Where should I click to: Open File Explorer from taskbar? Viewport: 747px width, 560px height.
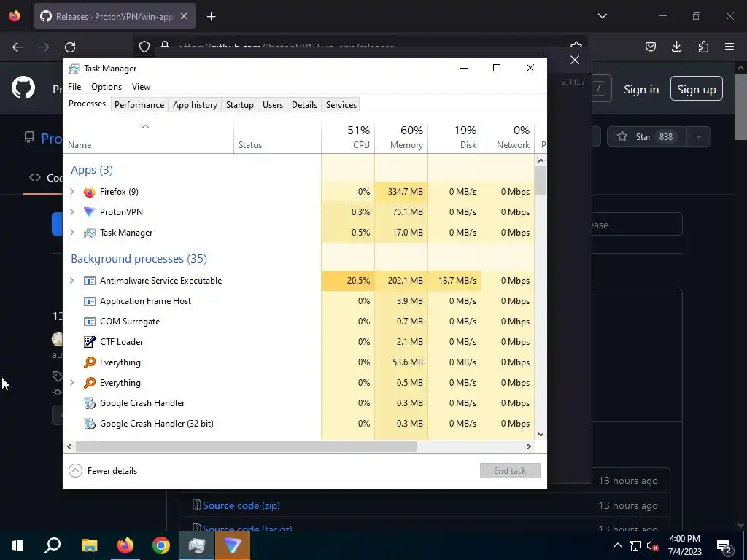[89, 545]
